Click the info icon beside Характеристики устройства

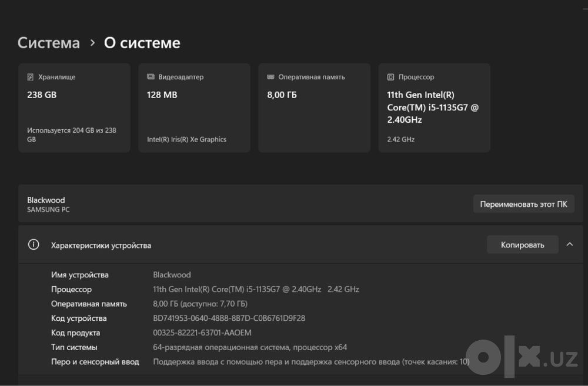[34, 245]
